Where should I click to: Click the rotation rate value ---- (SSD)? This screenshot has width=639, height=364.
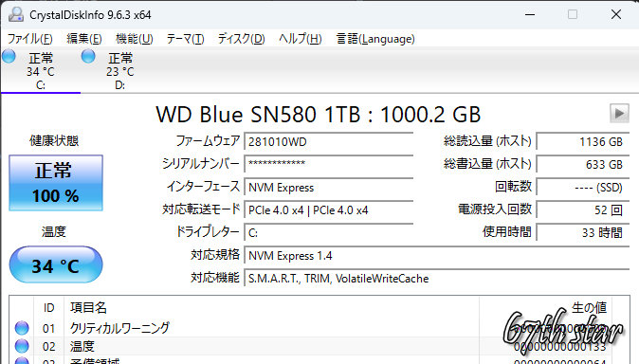tap(583, 187)
